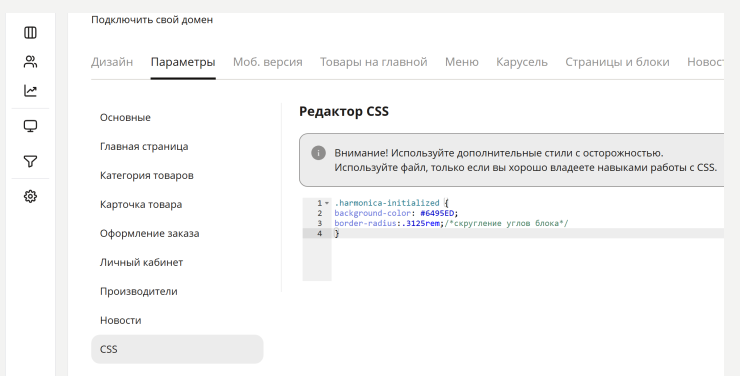The width and height of the screenshot is (740, 376).
Task: Switch to the Моб. версия tab
Action: click(268, 62)
